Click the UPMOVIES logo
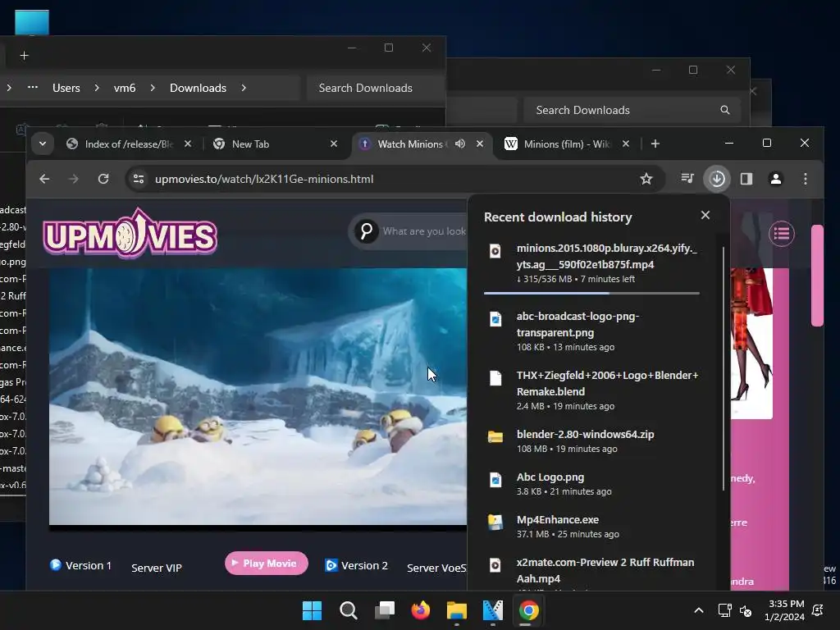Screen dimensions: 840x630 point(130,234)
